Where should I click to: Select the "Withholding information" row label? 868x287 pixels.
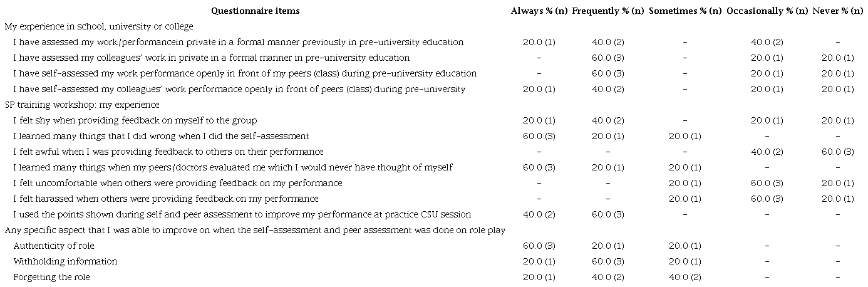click(65, 261)
